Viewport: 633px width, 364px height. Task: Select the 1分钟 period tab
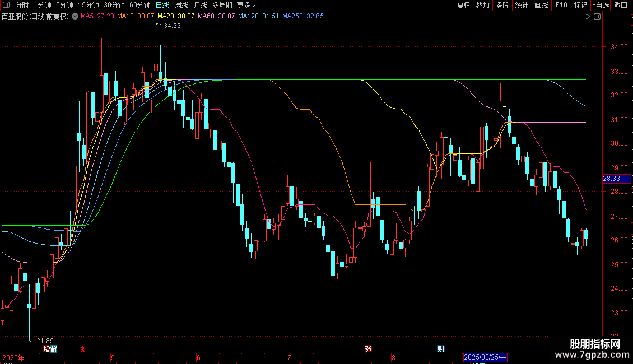[x=43, y=5]
